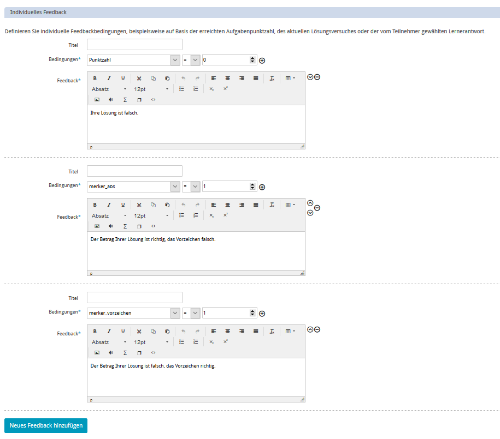The image size is (500, 439).
Task: Add another condition to the marker_vorzeichen row
Action: point(262,314)
